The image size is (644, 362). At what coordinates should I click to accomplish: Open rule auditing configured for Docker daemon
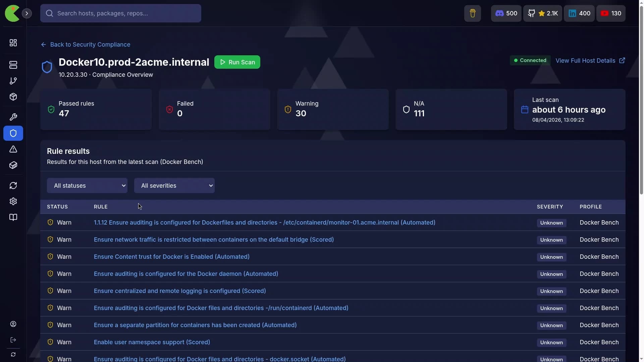point(186,274)
